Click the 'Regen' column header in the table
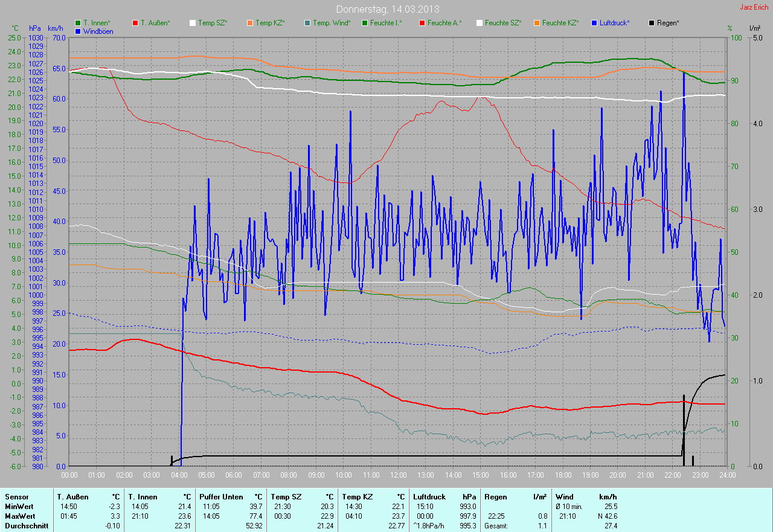 tap(496, 497)
